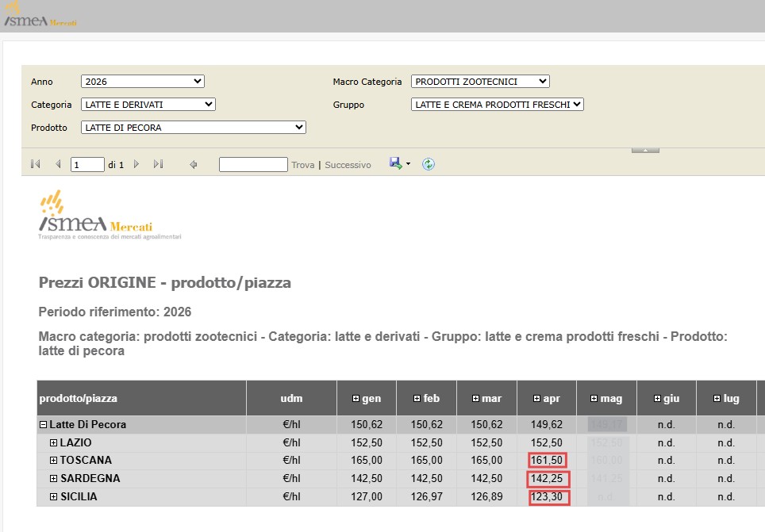Expand the LAZIO row
The width and height of the screenshot is (765, 532).
(x=54, y=442)
